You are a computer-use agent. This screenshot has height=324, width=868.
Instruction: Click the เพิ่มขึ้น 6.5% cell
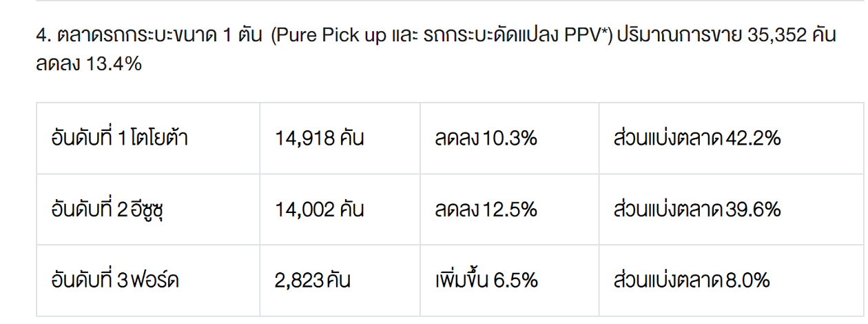[486, 281]
